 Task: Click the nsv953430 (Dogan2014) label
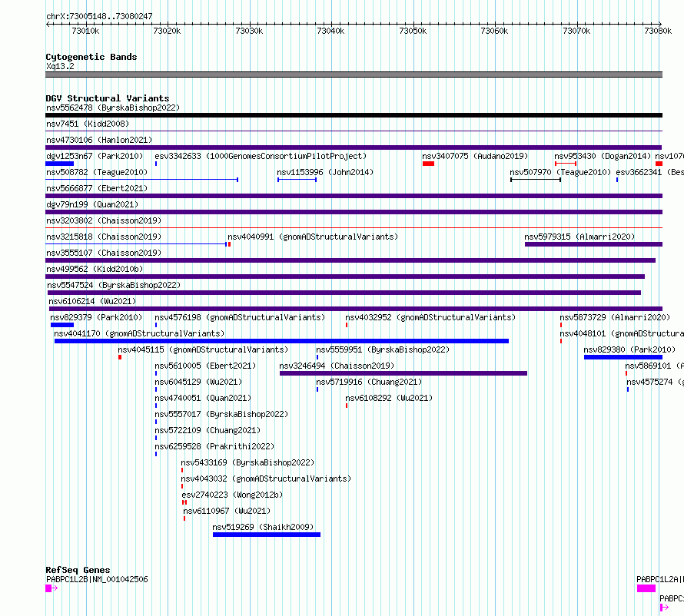click(x=602, y=156)
